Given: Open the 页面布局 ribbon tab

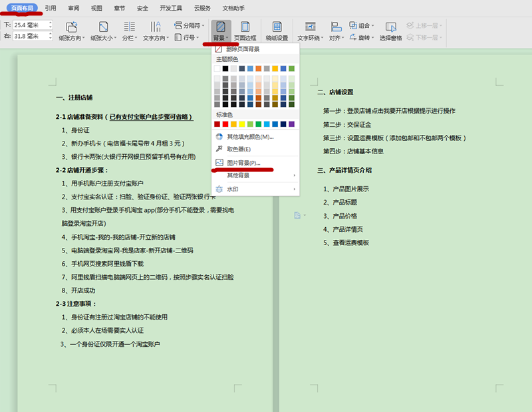Looking at the screenshot, I should coord(22,8).
